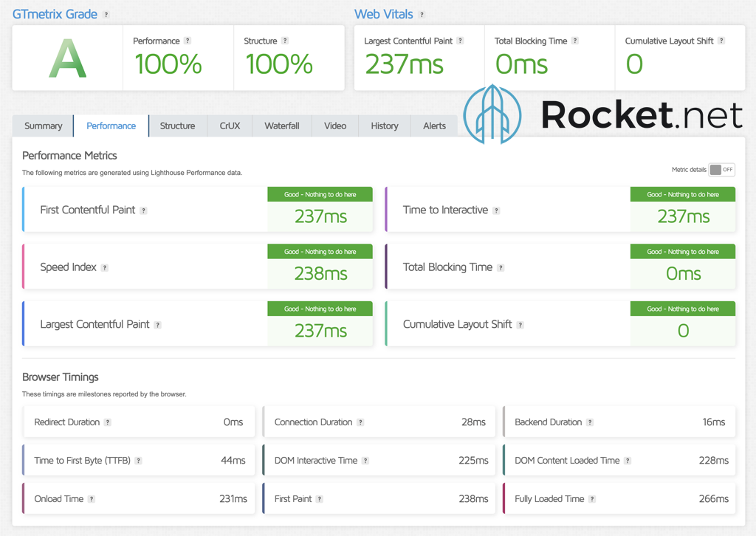
Task: Select the Onload Time 231ms value
Action: pos(233,499)
